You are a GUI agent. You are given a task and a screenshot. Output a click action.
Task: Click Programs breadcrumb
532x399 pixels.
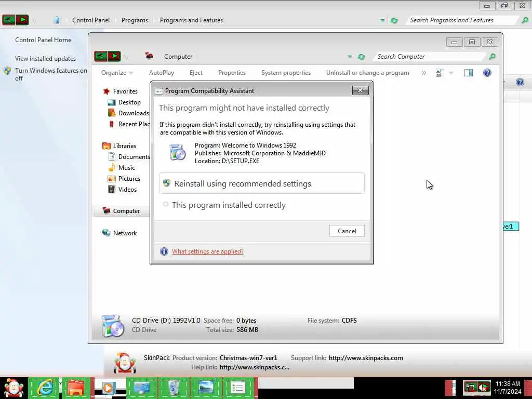point(135,20)
